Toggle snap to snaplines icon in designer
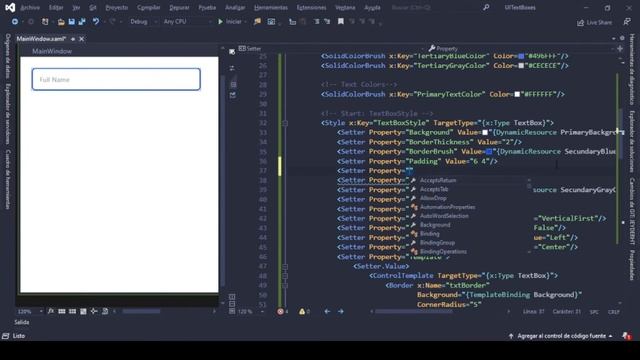The width and height of the screenshot is (640, 360). pos(94,311)
